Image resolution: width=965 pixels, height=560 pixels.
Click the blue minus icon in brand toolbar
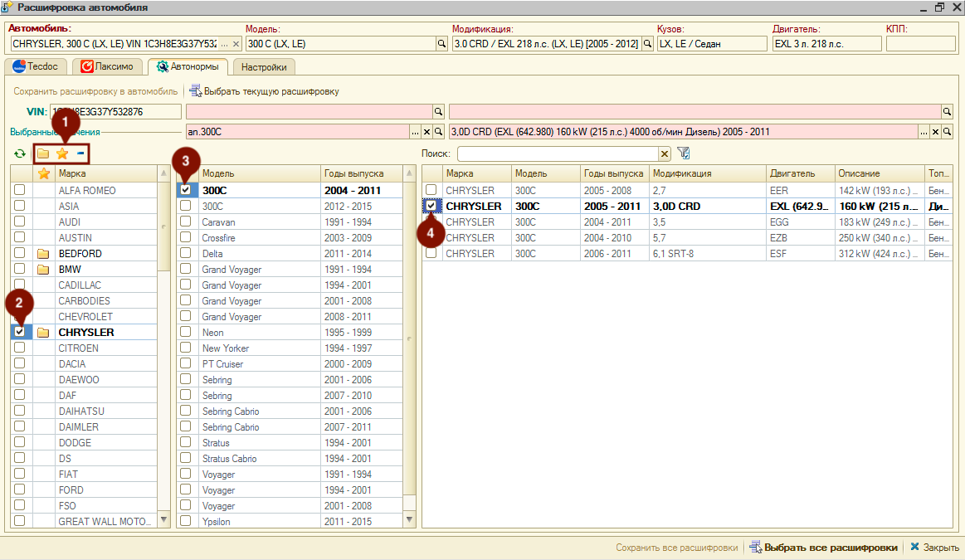tap(80, 153)
